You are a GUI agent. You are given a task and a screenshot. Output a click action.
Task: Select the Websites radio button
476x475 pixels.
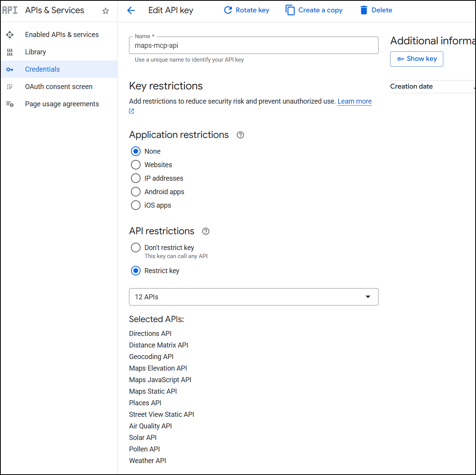point(136,165)
